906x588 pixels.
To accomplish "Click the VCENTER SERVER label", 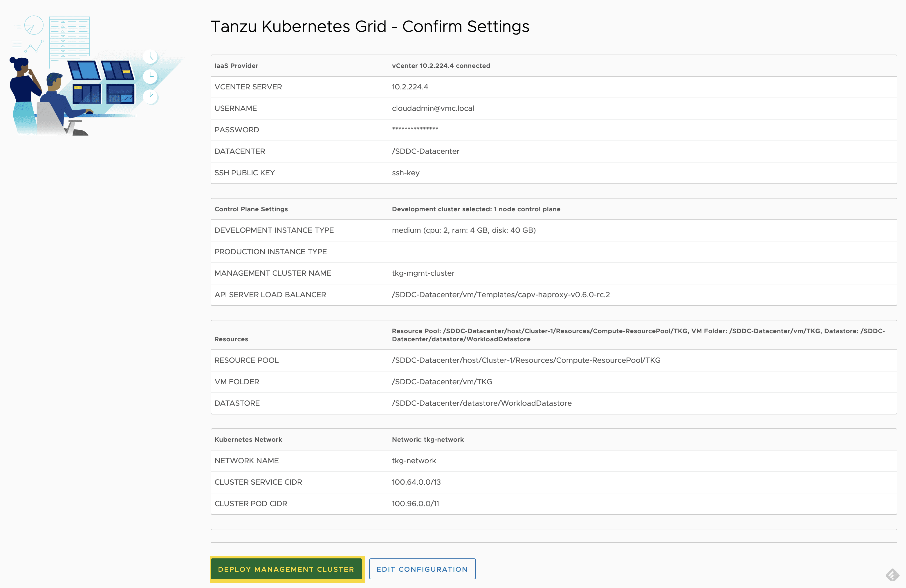I will tap(248, 87).
